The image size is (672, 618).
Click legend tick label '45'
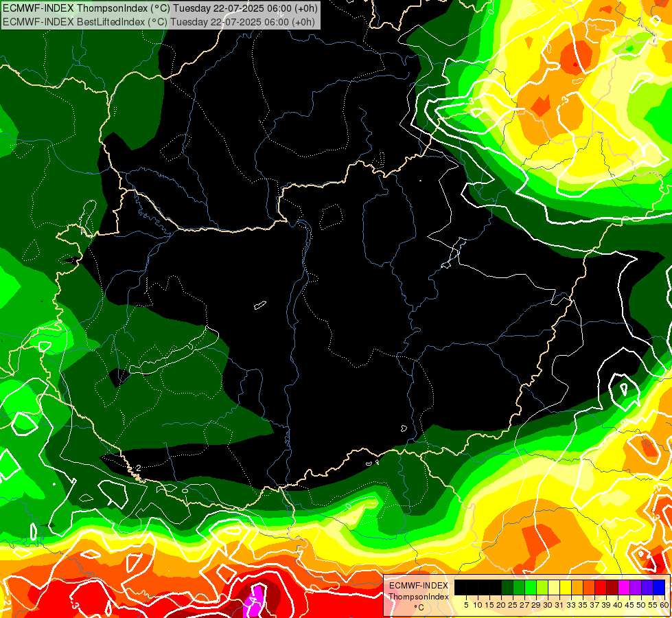(x=630, y=605)
